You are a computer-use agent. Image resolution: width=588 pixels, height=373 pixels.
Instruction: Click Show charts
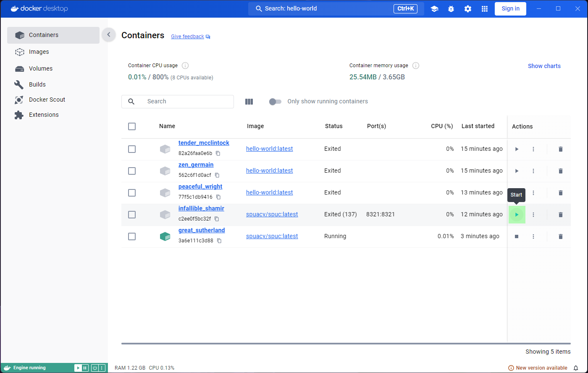[x=544, y=66]
